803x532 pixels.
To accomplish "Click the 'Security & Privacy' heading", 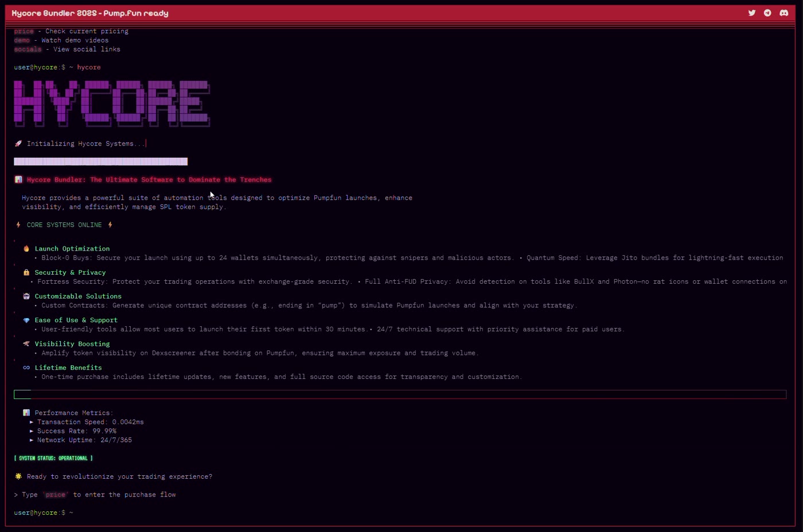I will coord(70,272).
